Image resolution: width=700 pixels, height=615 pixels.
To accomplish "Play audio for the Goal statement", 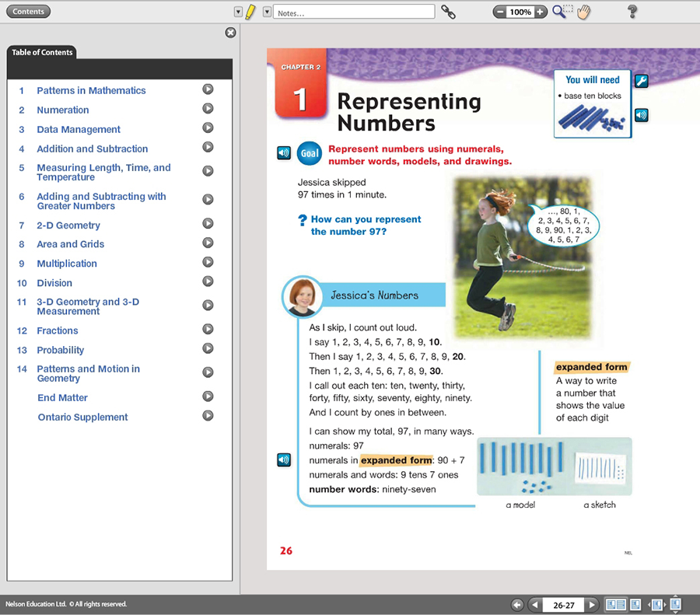I will point(284,153).
